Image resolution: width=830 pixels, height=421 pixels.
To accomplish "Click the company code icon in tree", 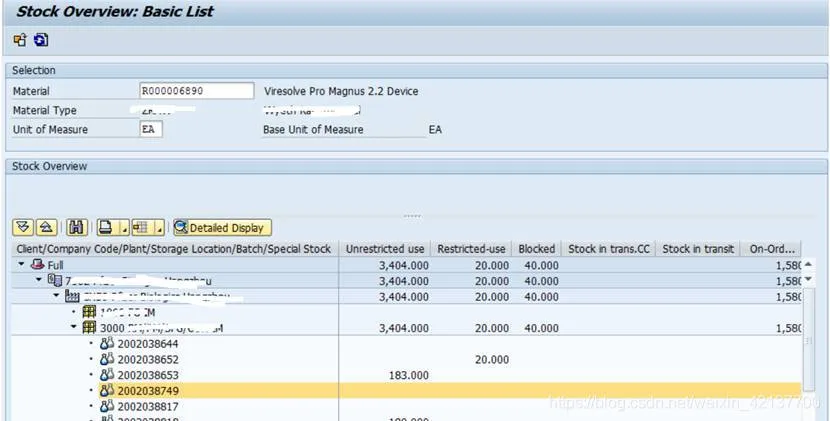I will [55, 280].
